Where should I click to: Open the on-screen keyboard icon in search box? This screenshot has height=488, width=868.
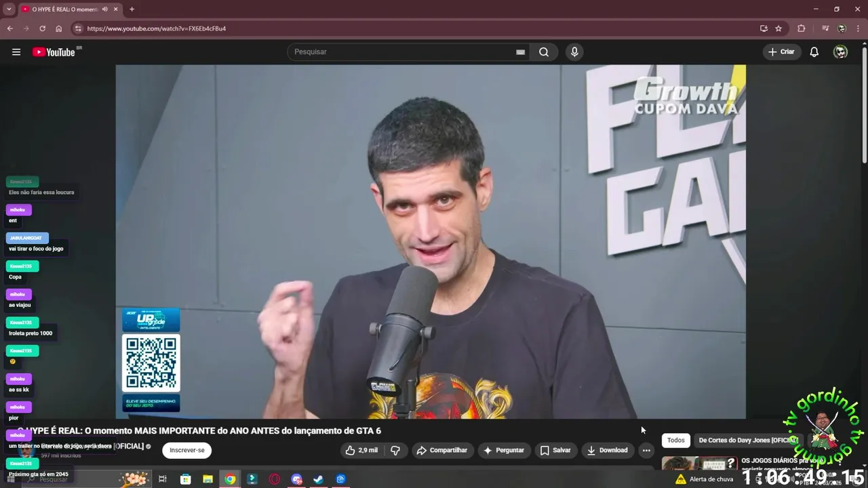[520, 52]
